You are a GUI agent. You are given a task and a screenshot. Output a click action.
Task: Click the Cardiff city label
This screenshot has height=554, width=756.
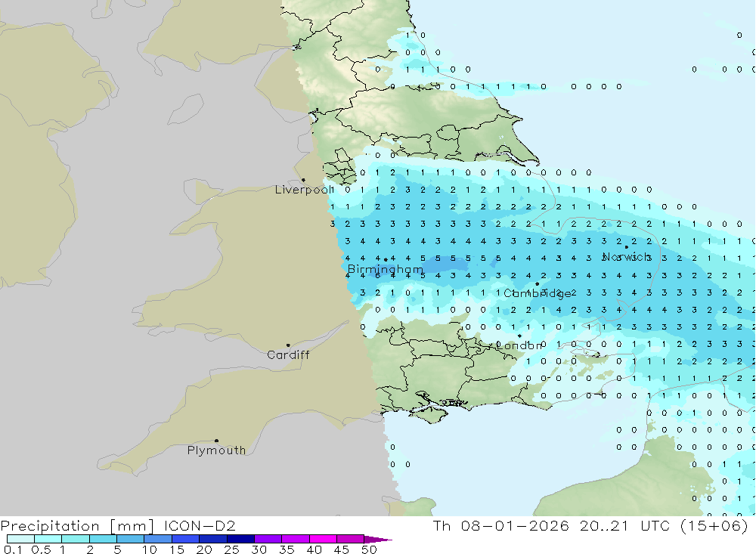click(288, 355)
